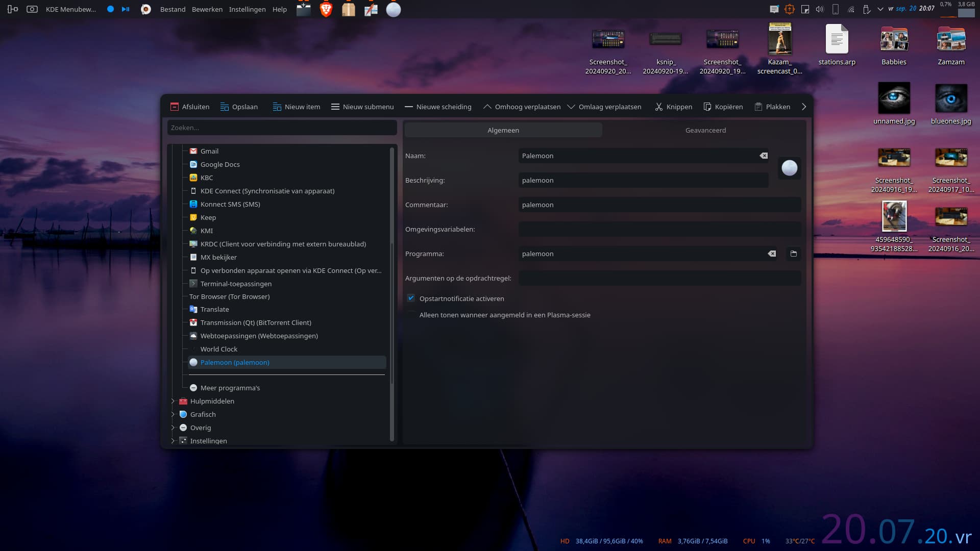This screenshot has height=551, width=980.
Task: Click Omhoog verplaatsen to move up
Action: tap(522, 107)
